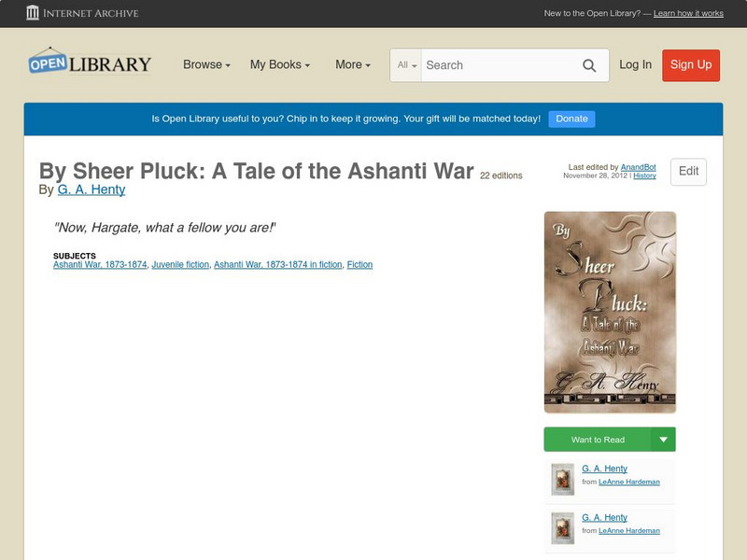Expand the Want to Read dropdown arrow
Image resolution: width=747 pixels, height=560 pixels.
coord(664,440)
